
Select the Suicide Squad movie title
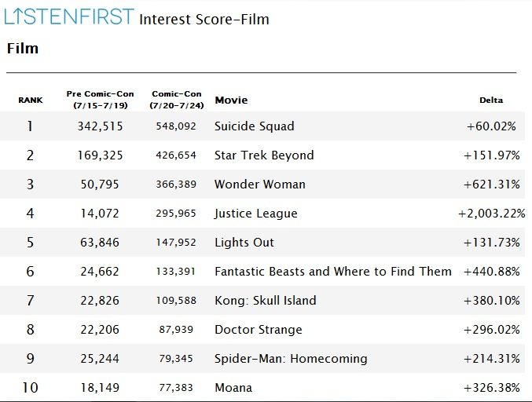click(254, 126)
